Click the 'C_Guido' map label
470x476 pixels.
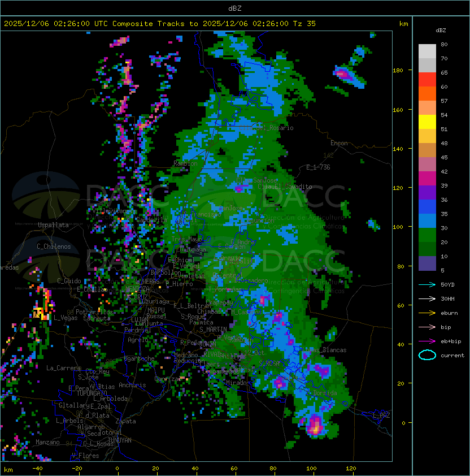(x=69, y=281)
